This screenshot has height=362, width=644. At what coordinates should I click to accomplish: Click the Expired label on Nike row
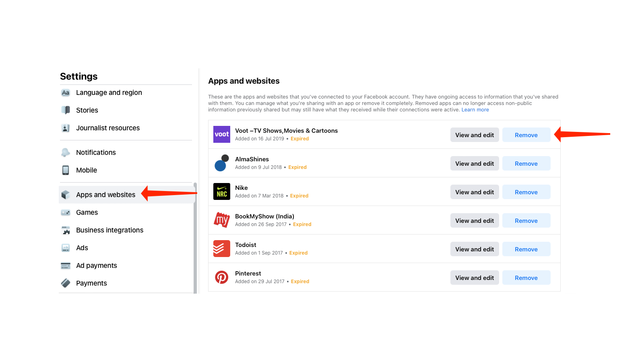[299, 196]
